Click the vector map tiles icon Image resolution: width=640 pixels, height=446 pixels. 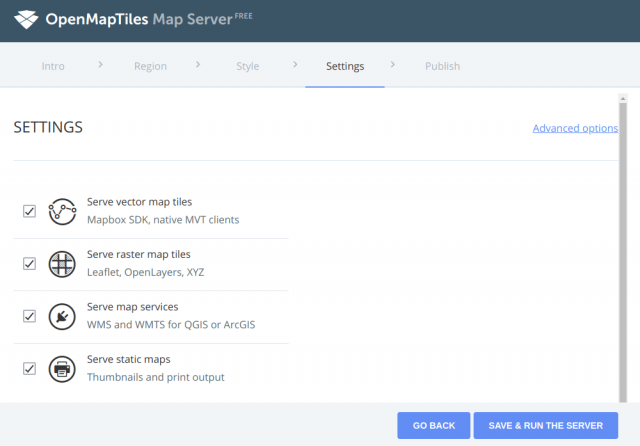point(63,211)
